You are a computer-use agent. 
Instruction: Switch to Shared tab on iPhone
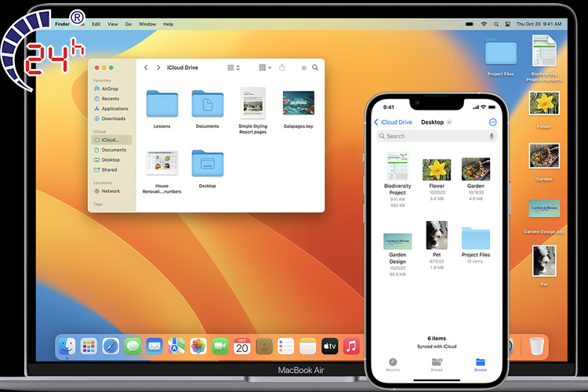coord(437,365)
